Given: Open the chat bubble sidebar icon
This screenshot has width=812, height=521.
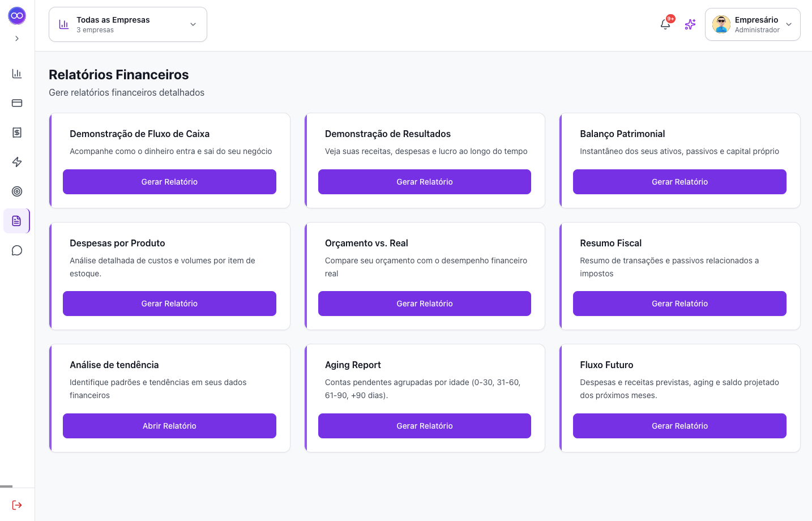Looking at the screenshot, I should 17,250.
